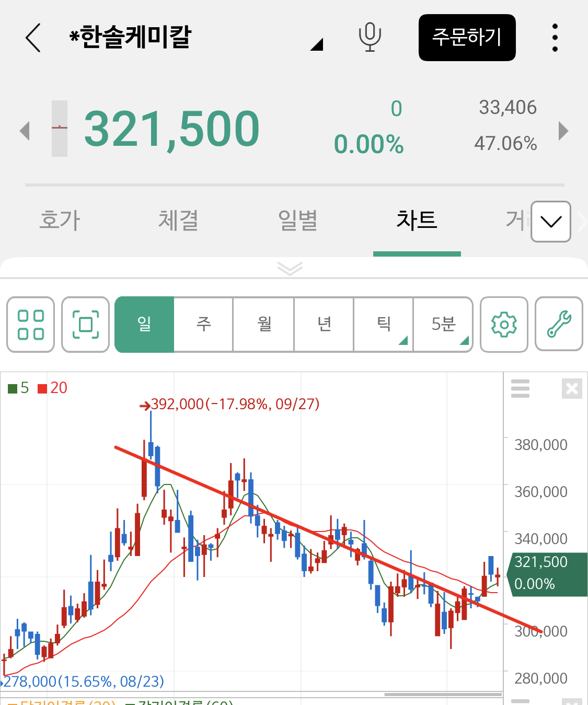Open chart settings gear icon
This screenshot has height=705, width=588.
tap(504, 325)
